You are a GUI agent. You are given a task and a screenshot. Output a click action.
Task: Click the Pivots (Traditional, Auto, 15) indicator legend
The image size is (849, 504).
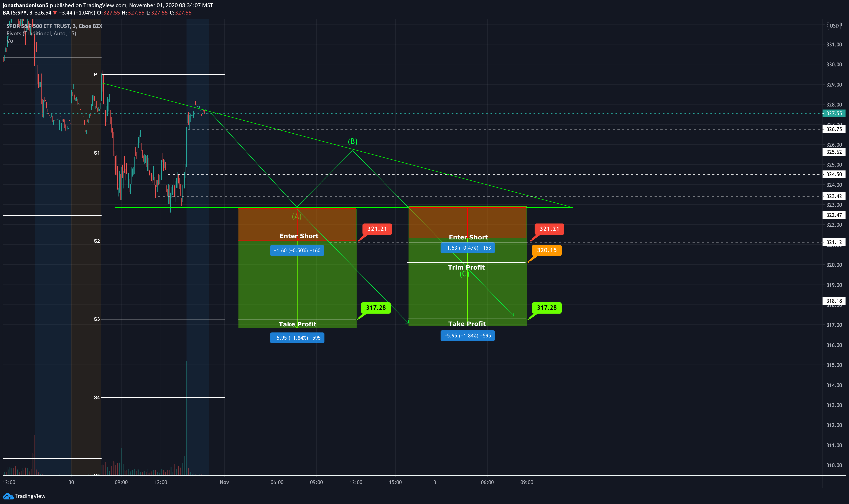coord(41,34)
